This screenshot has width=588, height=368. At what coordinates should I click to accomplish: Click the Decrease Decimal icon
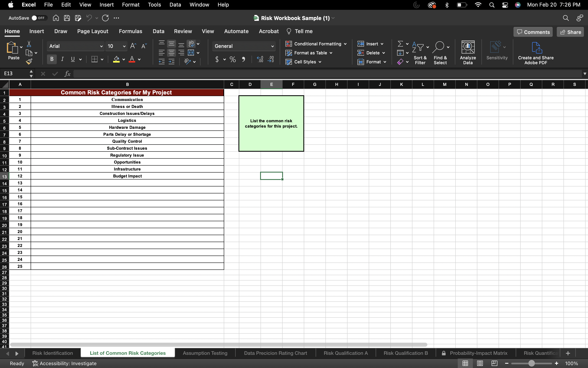(271, 59)
